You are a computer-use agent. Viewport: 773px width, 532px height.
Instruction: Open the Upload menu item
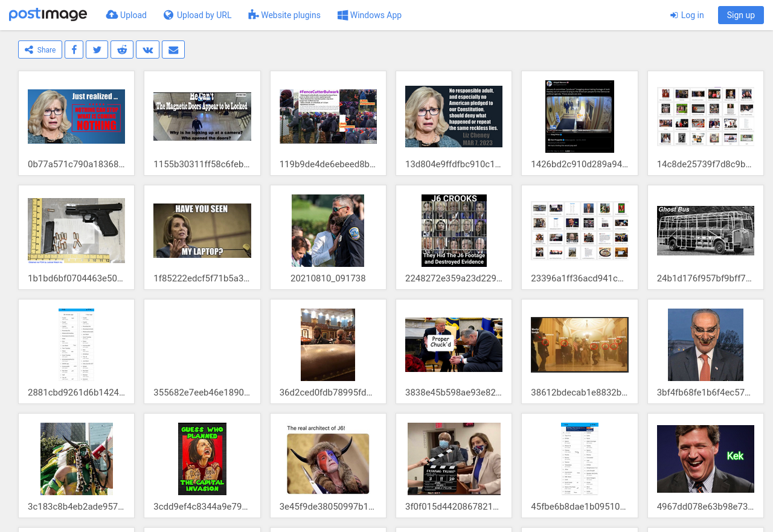[126, 15]
